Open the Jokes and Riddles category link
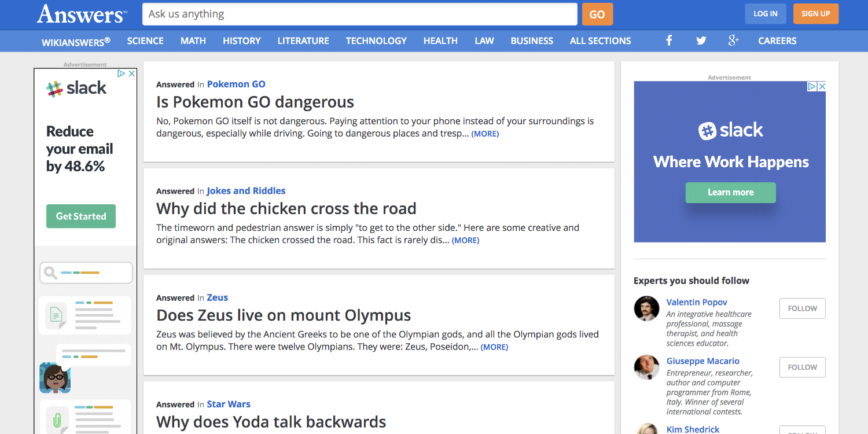This screenshot has width=868, height=434. (x=246, y=191)
